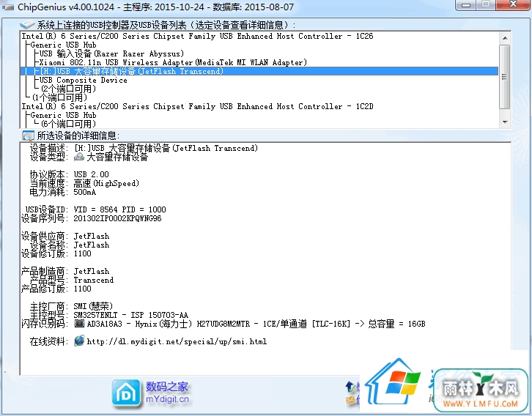Select the (6个端口可用) entry
The height and width of the screenshot is (416, 532).
coord(69,124)
